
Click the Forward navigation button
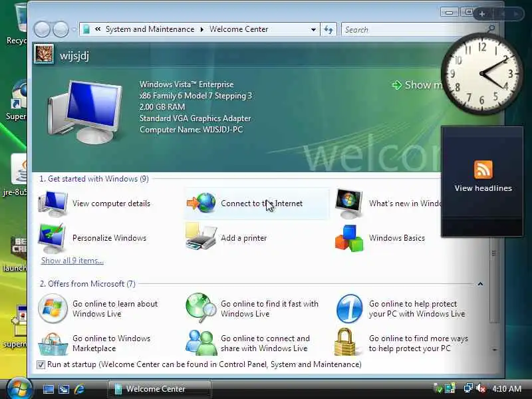tap(61, 29)
